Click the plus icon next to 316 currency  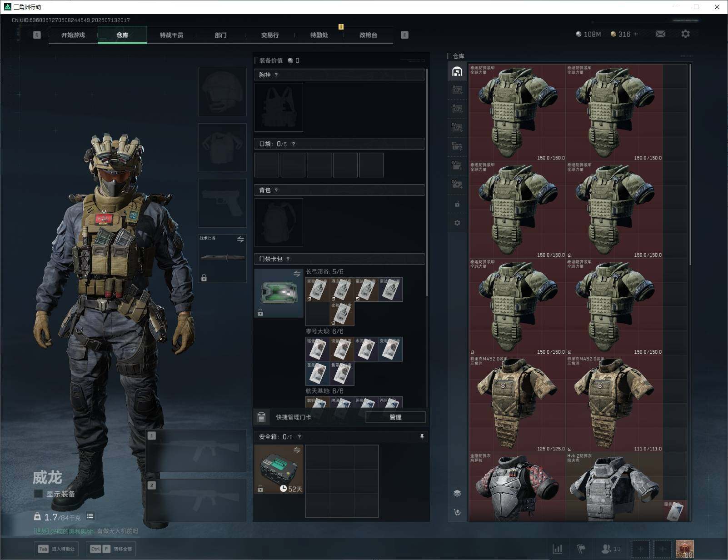(636, 34)
